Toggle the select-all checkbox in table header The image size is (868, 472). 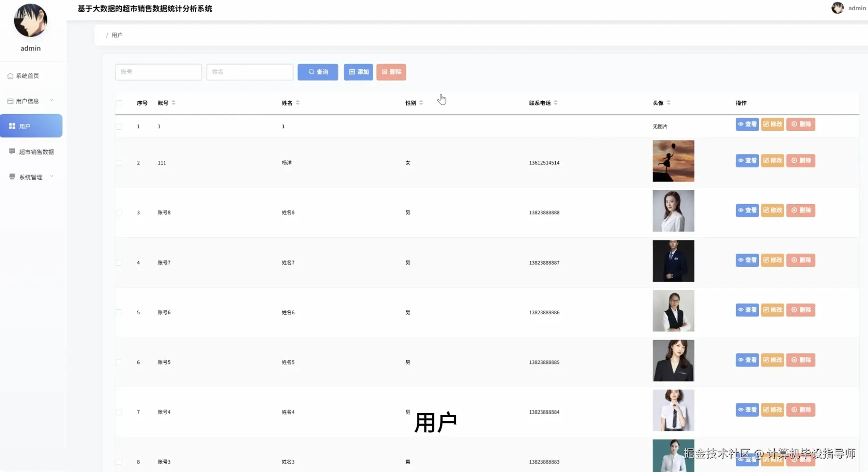[119, 103]
